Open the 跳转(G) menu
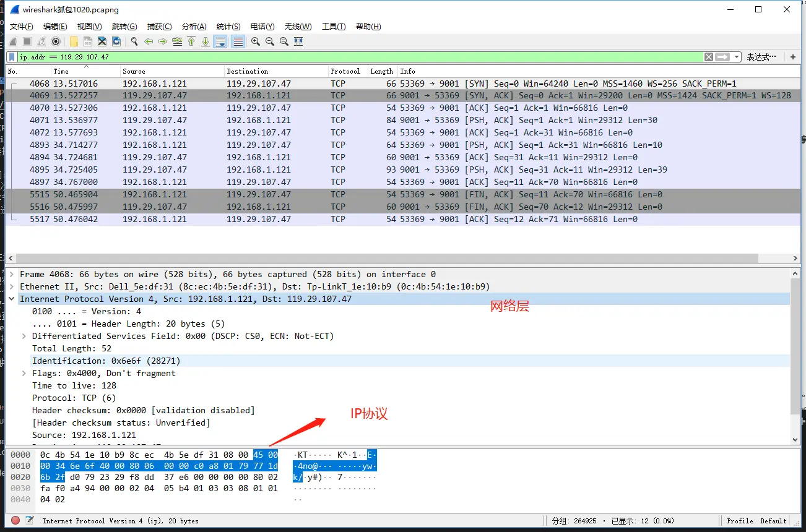Screen dimensions: 806x532 coord(124,27)
